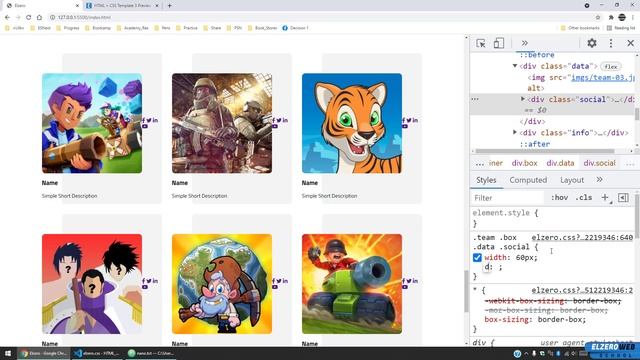Click the first team card image
Viewport: 640px width, 360px height.
click(92, 123)
